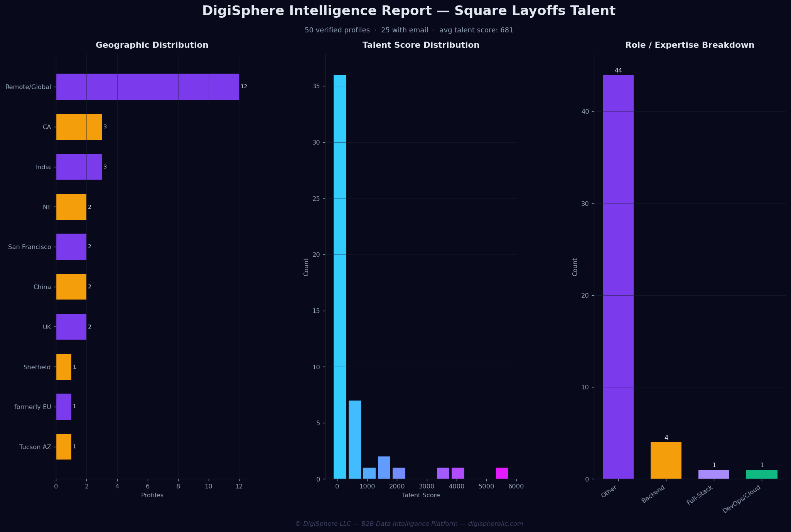Click the DigiSphere Intelligence Report main title
791x532 pixels.
(x=409, y=11)
